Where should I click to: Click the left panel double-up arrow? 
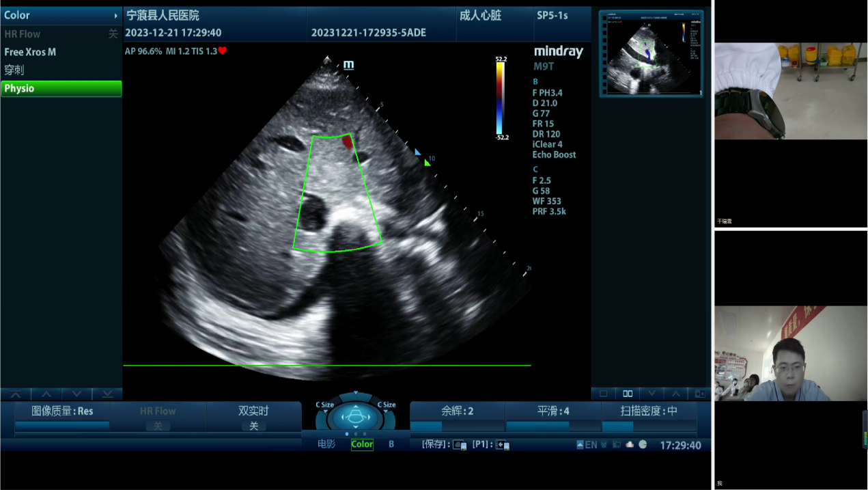click(x=15, y=394)
